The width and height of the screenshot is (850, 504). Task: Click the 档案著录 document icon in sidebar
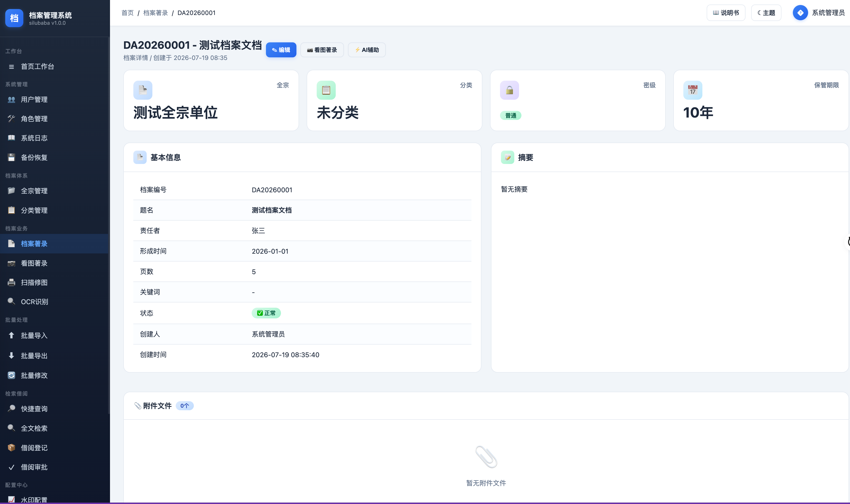12,243
